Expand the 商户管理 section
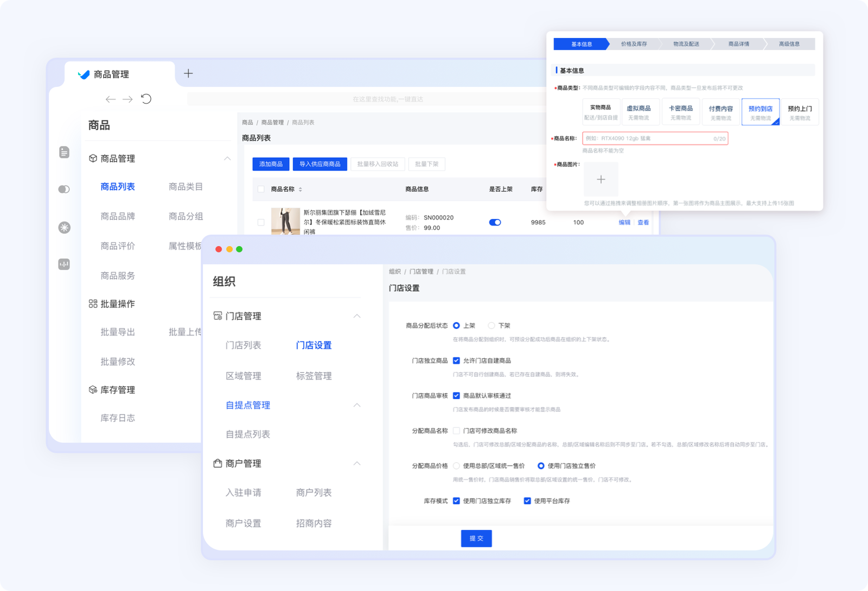The image size is (868, 591). pos(357,464)
